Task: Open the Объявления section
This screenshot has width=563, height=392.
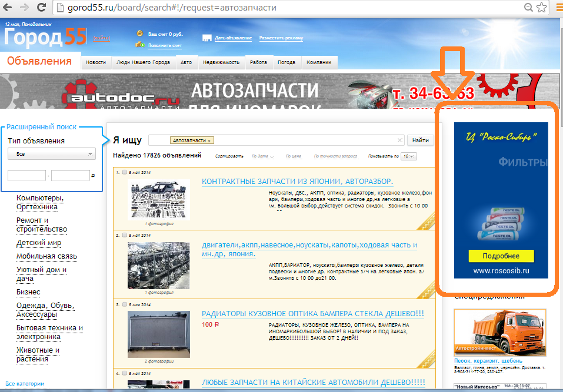Action: click(x=39, y=61)
